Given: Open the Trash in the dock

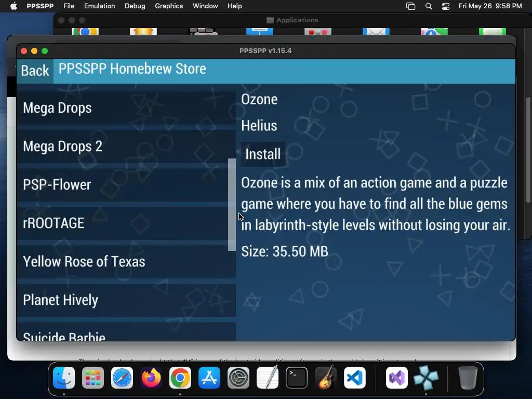Looking at the screenshot, I should pos(468,378).
